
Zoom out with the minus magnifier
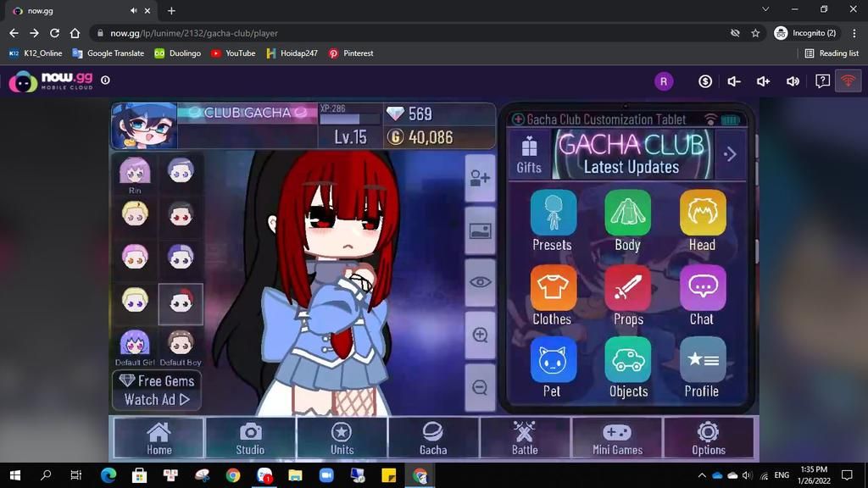pos(480,387)
